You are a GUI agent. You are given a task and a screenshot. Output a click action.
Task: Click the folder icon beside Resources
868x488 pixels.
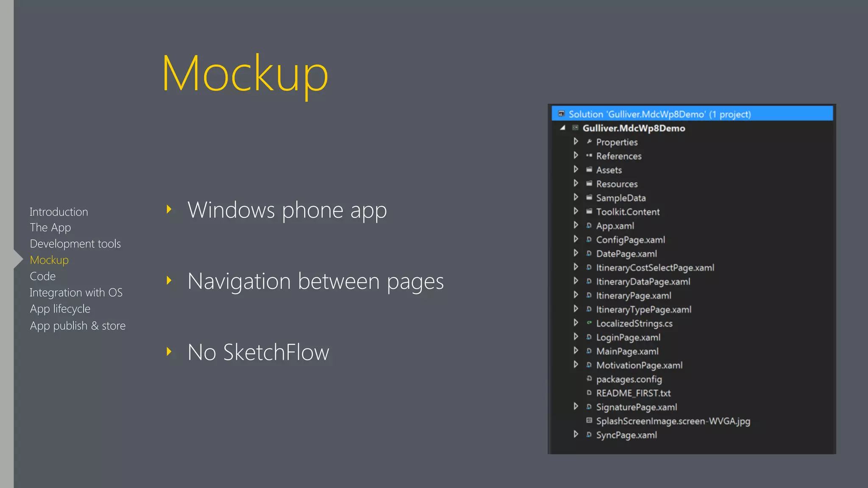pos(589,183)
